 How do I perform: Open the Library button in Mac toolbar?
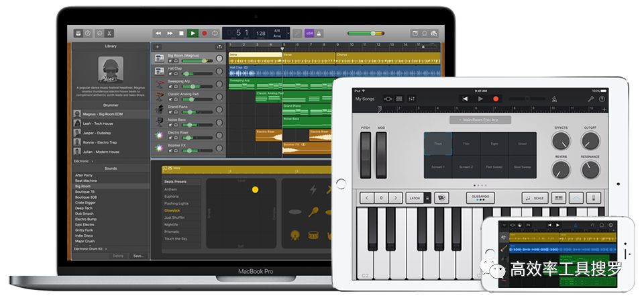pyautogui.click(x=78, y=34)
